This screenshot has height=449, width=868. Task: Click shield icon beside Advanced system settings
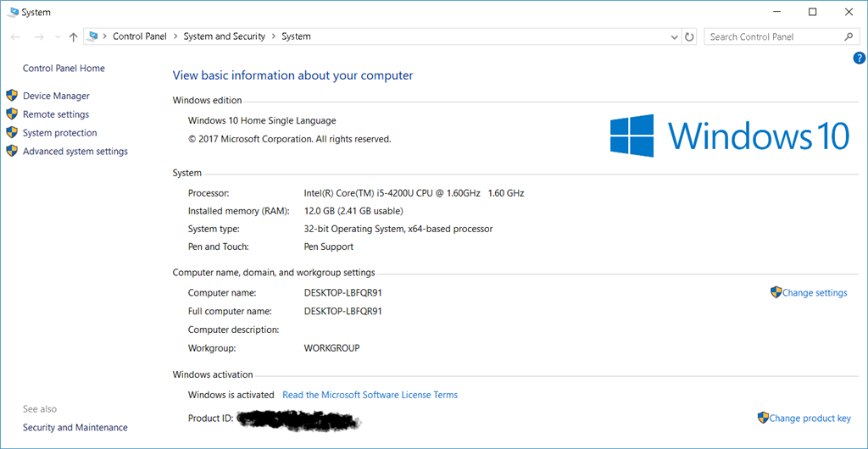click(x=12, y=151)
